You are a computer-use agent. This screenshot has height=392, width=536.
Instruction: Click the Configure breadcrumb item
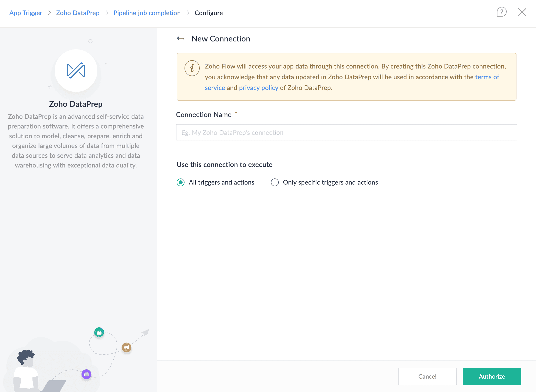pyautogui.click(x=209, y=13)
